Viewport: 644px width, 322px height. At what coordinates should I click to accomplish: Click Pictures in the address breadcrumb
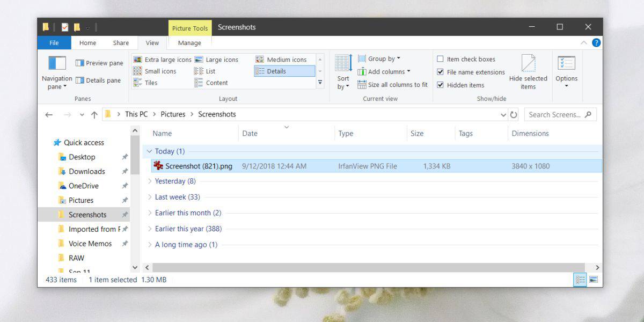pyautogui.click(x=173, y=114)
